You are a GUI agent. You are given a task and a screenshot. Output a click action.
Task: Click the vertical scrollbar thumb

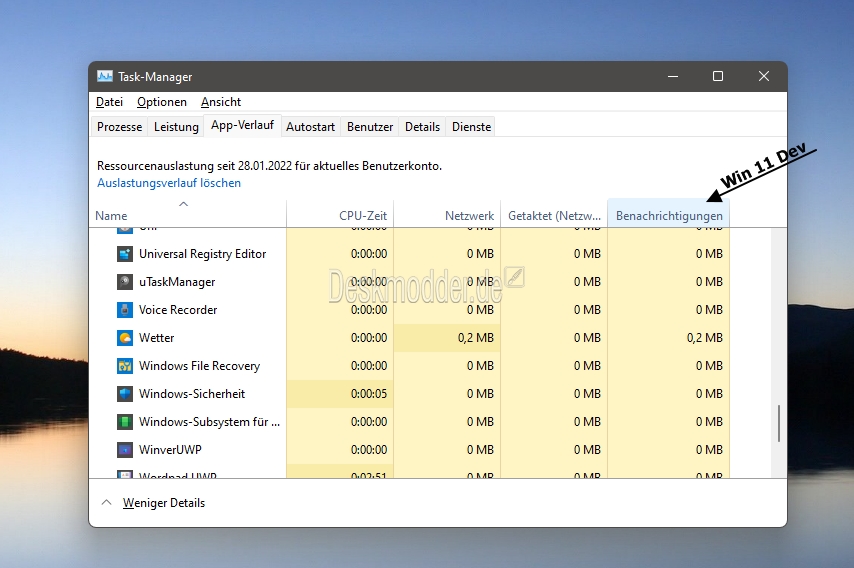(x=779, y=423)
